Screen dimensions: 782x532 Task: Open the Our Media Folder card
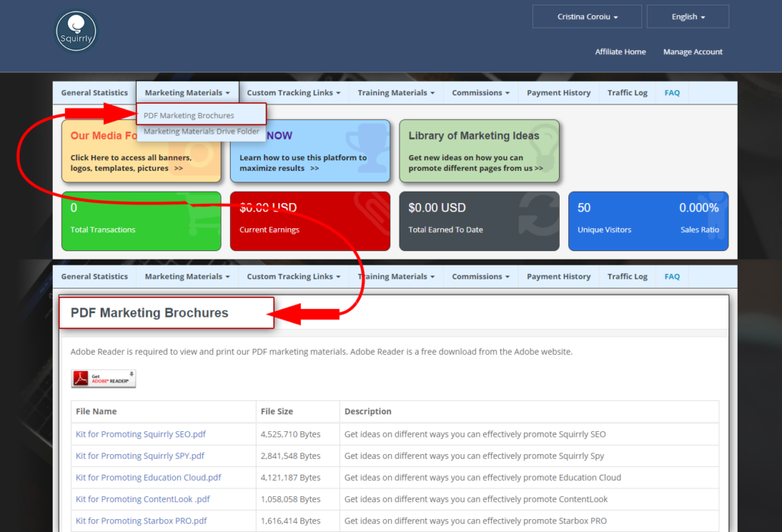click(x=141, y=151)
